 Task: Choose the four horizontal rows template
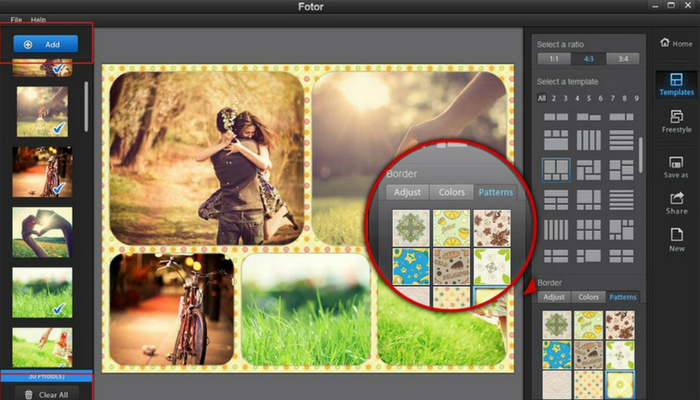coord(621,140)
